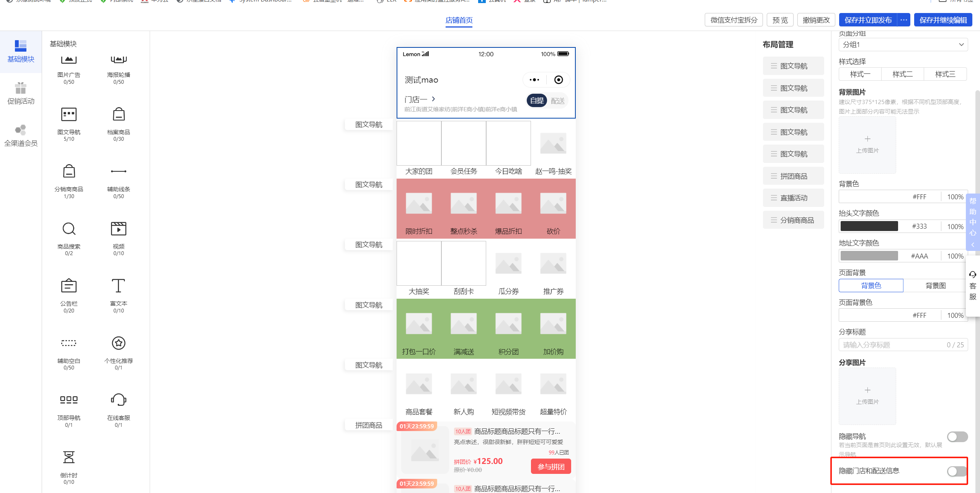
Task: Choose 样式一 style option
Action: point(860,74)
